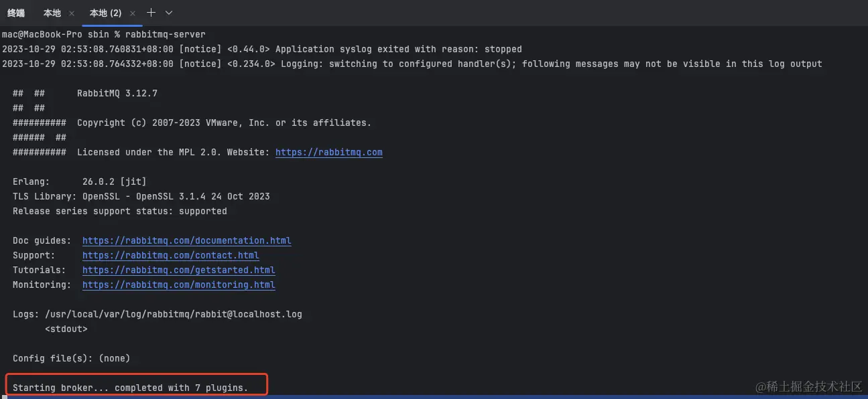The image size is (868, 399).
Task: Click the 'Licensed under the MPL 2.0' text
Action: coord(149,152)
